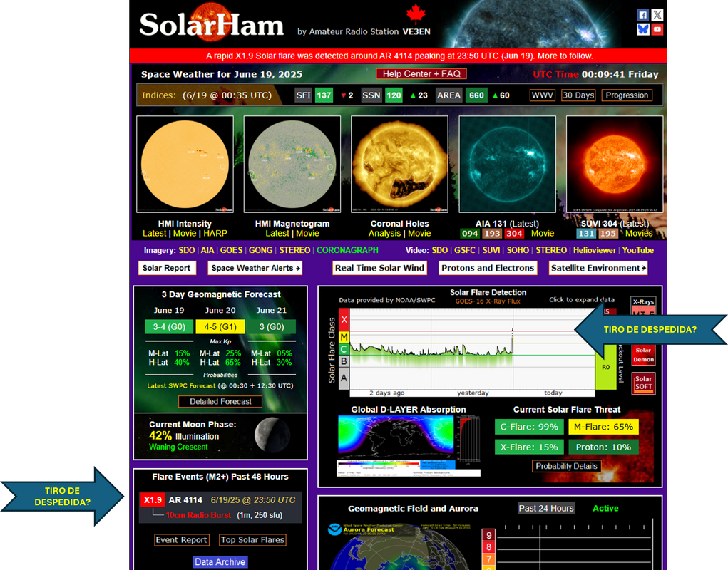The width and height of the screenshot is (728, 570).
Task: Click the SolarHam logo
Action: pyautogui.click(x=212, y=25)
